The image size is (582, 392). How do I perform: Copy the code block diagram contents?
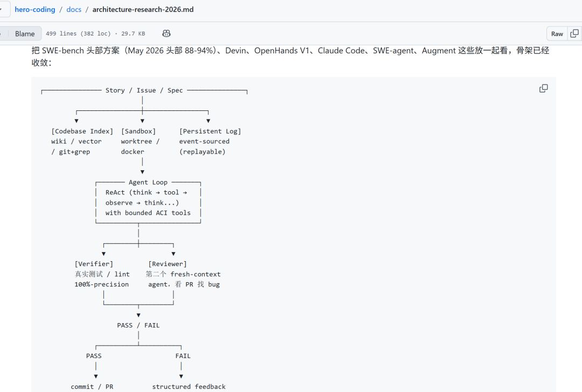(543, 88)
